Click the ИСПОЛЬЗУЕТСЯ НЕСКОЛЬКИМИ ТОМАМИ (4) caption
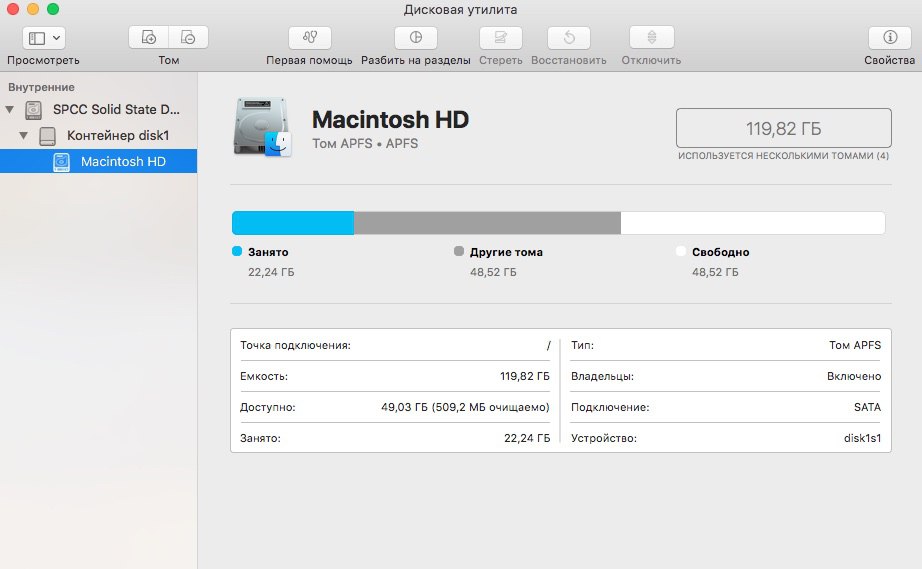 point(783,156)
